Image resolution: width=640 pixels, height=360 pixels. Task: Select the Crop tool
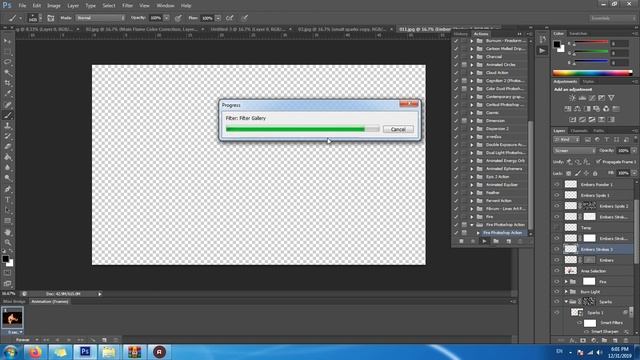click(x=7, y=83)
